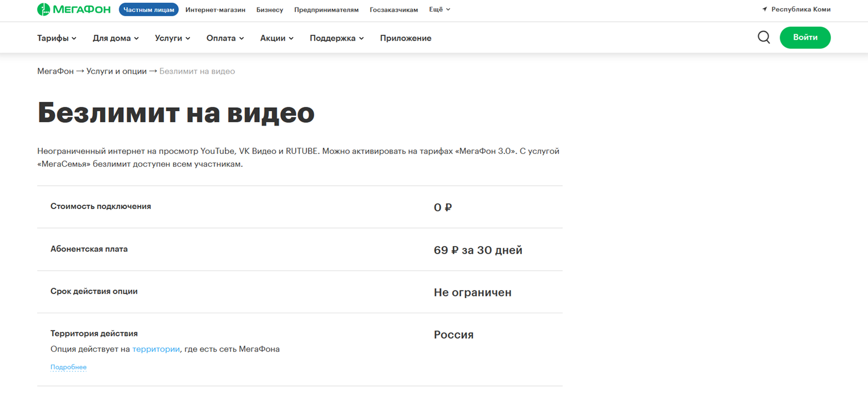868x400 pixels.
Task: Open the Акции dropdown
Action: click(277, 38)
